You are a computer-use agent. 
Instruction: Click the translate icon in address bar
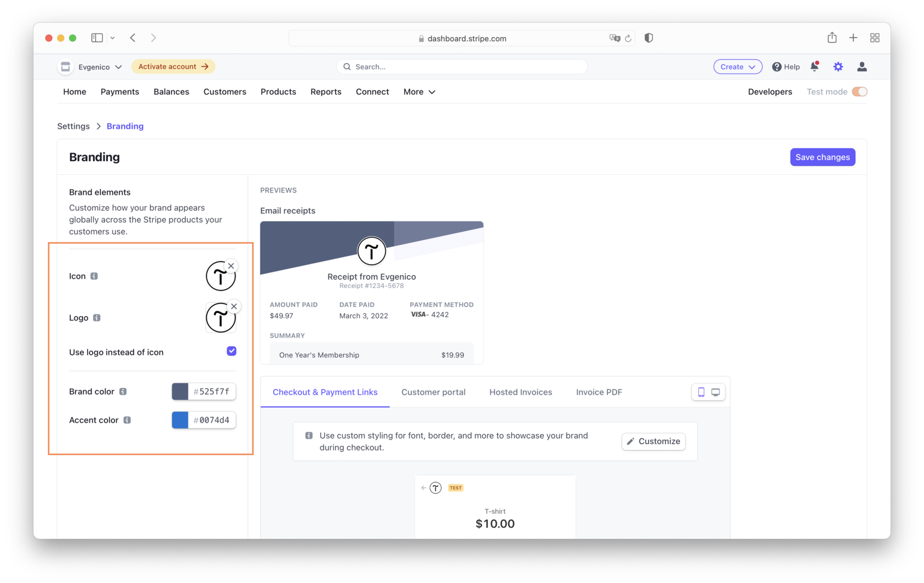click(x=614, y=38)
